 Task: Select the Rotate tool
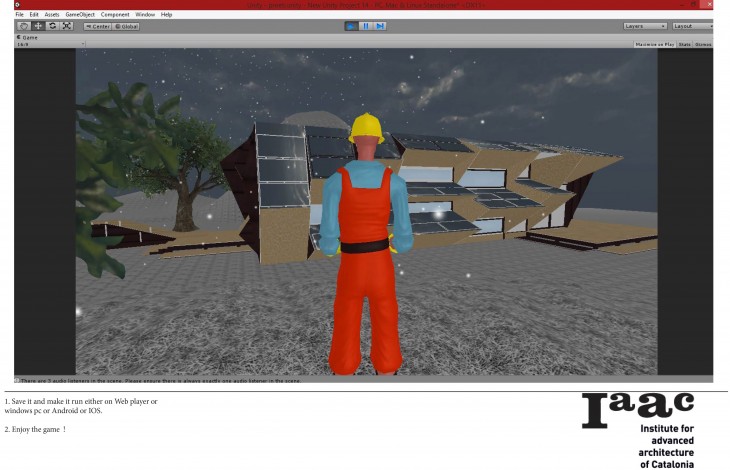[52, 26]
